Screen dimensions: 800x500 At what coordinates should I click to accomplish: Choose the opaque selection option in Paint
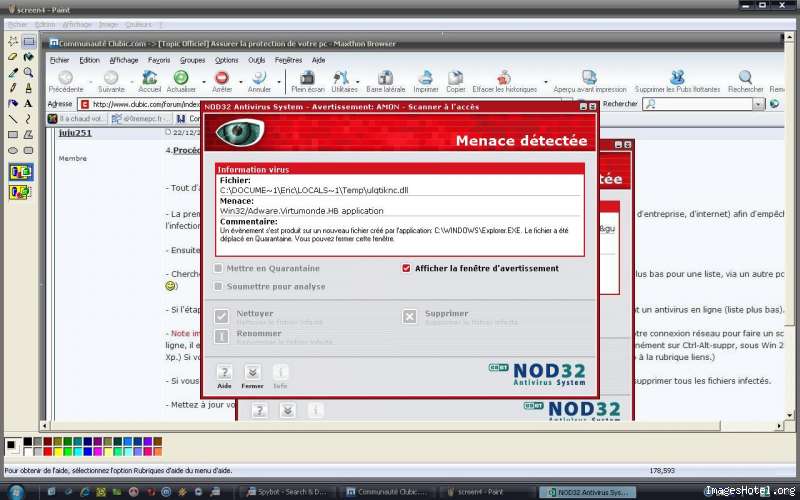coord(21,172)
